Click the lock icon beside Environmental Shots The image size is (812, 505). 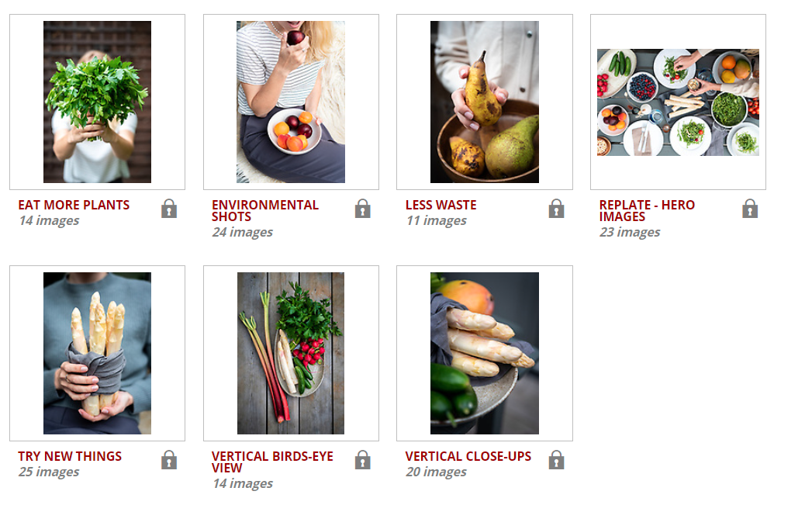362,209
